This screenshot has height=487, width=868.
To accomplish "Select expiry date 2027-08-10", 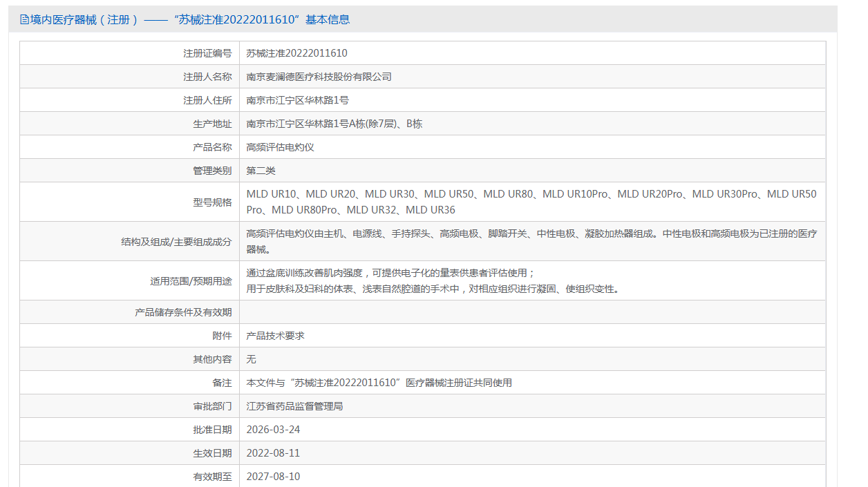I will (273, 477).
